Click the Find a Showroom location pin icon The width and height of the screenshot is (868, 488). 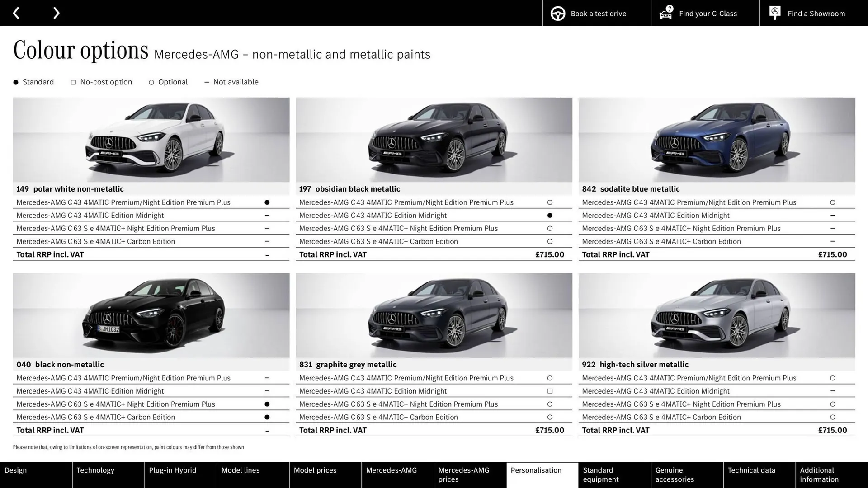point(774,13)
